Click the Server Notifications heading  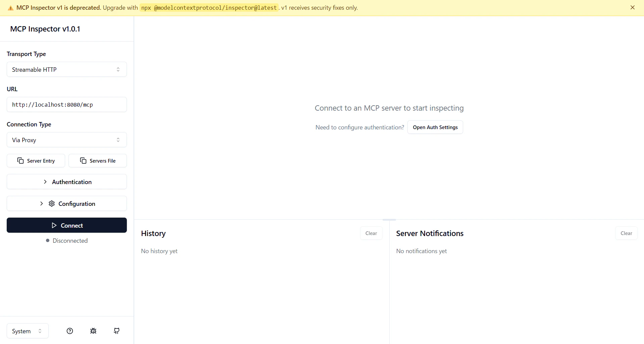tap(430, 233)
